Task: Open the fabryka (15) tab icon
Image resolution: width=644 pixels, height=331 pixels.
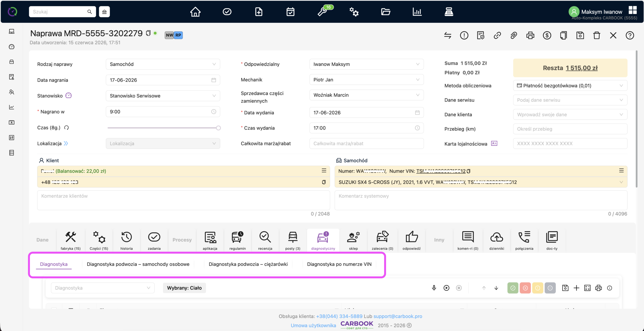Action: (70, 237)
